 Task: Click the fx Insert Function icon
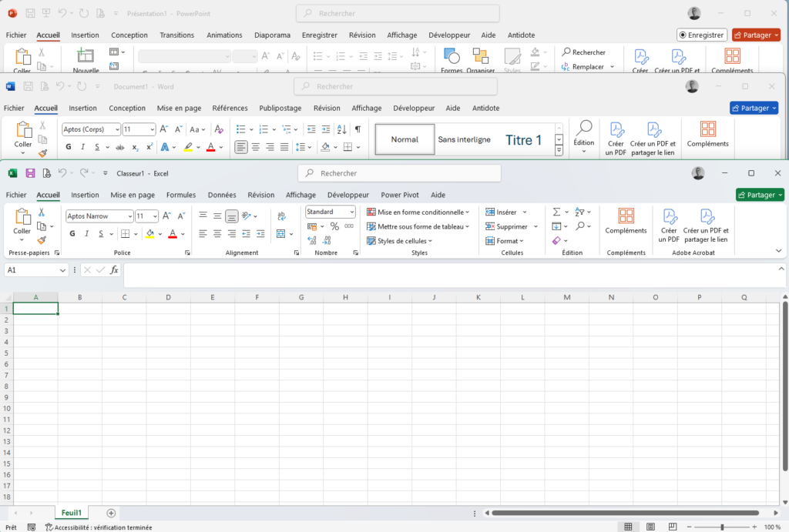pos(114,270)
